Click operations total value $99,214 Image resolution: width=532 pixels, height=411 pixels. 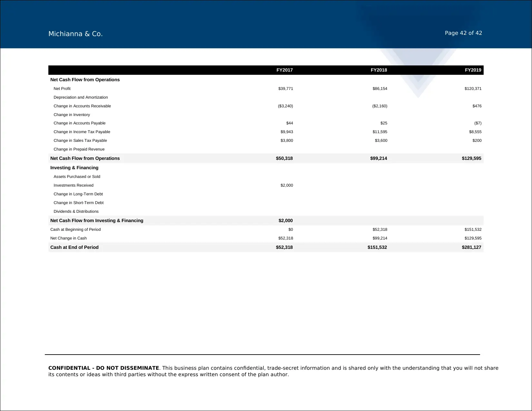click(x=379, y=158)
